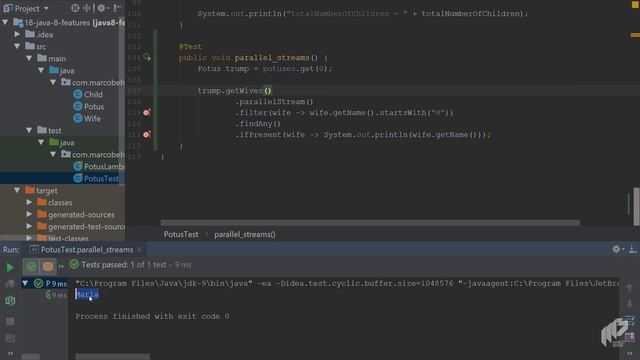Click the next failed test down arrow
The image size is (640, 360).
(629, 304)
